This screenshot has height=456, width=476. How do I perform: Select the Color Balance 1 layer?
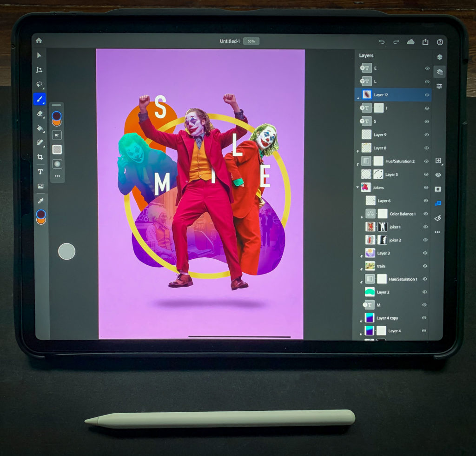coord(402,214)
